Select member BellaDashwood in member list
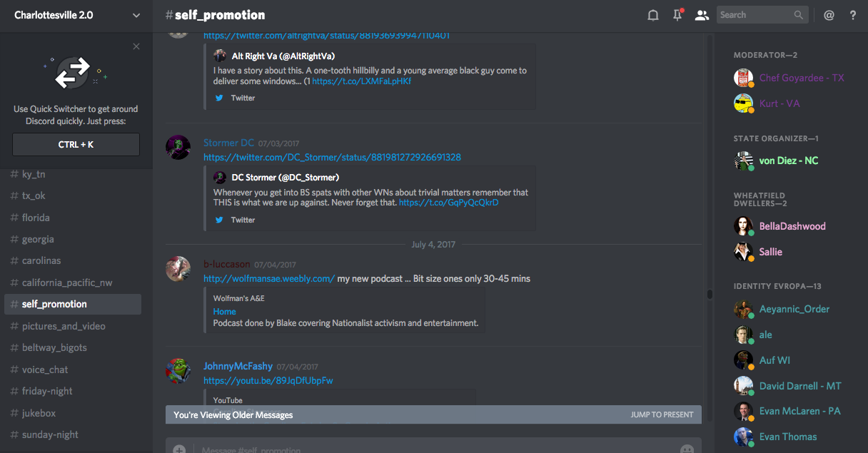The width and height of the screenshot is (868, 453). click(x=792, y=226)
